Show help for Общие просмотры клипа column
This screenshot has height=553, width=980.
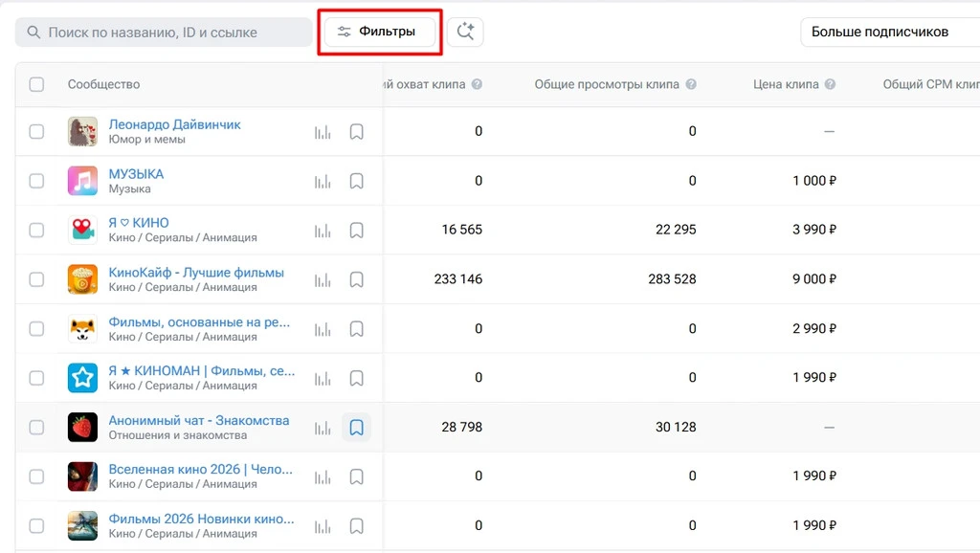tap(691, 84)
